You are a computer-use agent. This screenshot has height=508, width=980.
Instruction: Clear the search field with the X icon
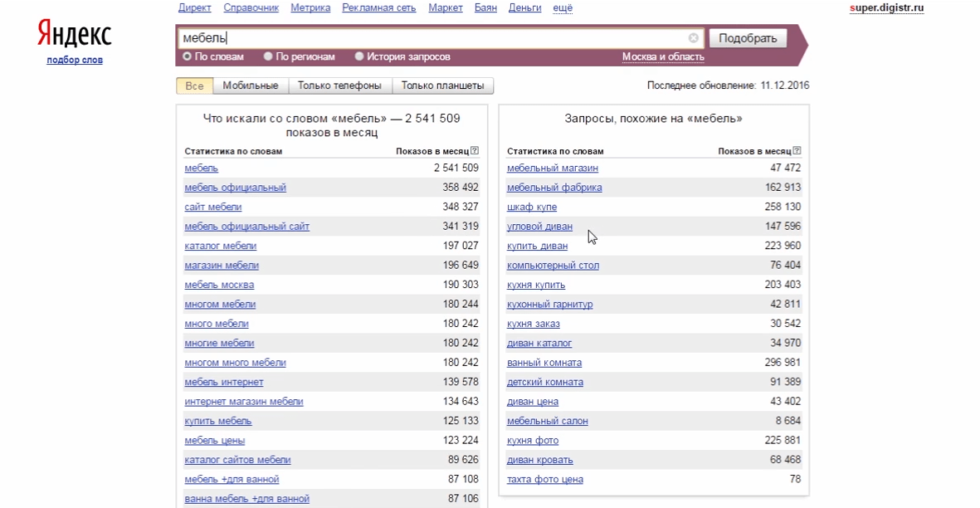pos(693,38)
